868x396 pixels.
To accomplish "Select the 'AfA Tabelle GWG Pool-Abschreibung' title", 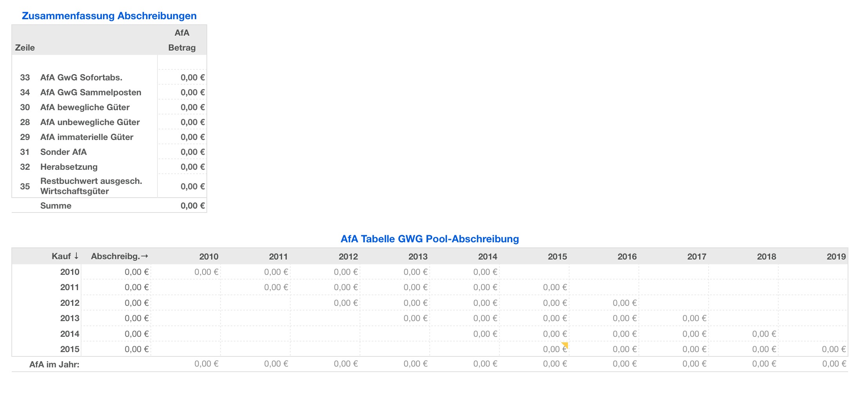I will click(x=429, y=239).
